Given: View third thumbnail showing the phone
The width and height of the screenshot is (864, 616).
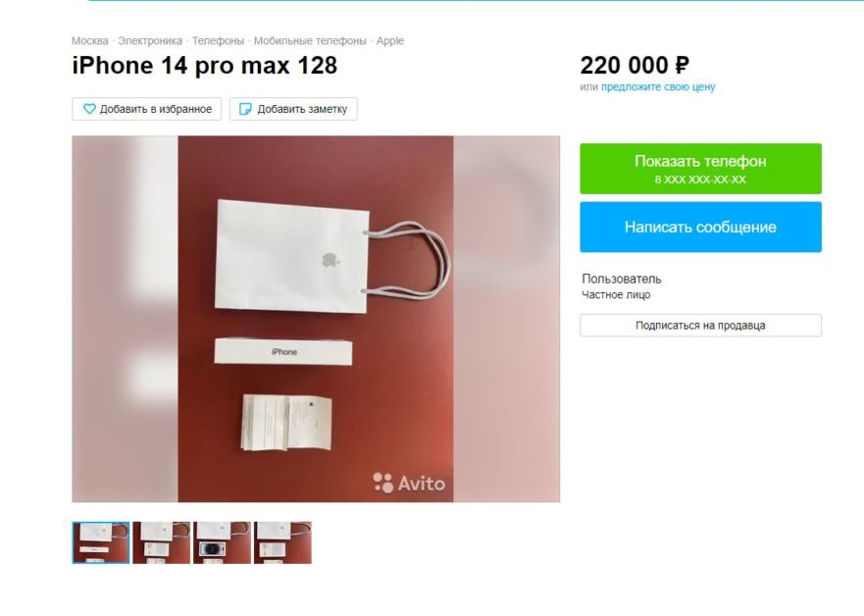Looking at the screenshot, I should click(222, 542).
